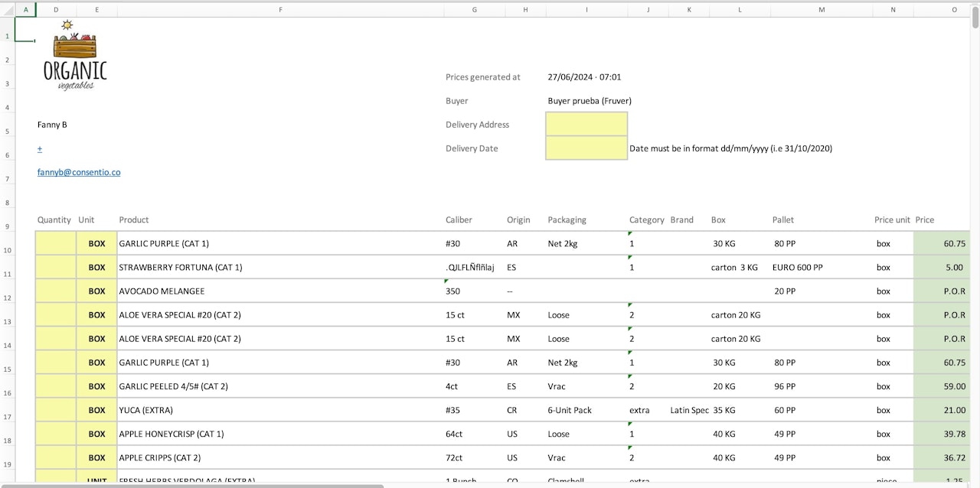Screen dimensions: 980x488
Task: Select the Buyer prueba (Fruver) cell
Action: [589, 101]
